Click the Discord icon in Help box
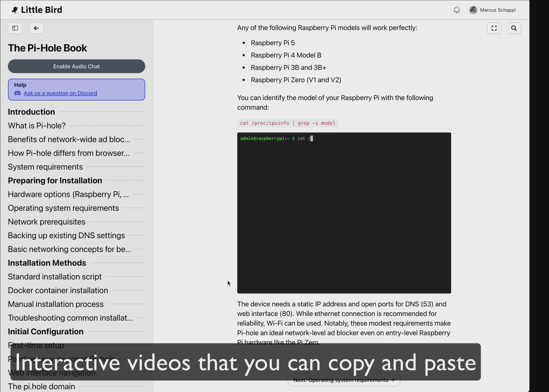549x392 pixels. pyautogui.click(x=18, y=93)
